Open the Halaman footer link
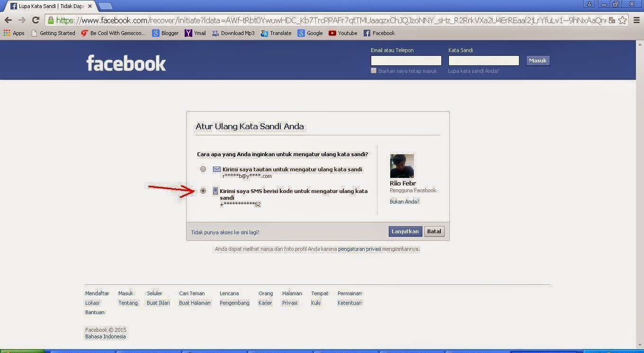The image size is (644, 353). click(292, 293)
